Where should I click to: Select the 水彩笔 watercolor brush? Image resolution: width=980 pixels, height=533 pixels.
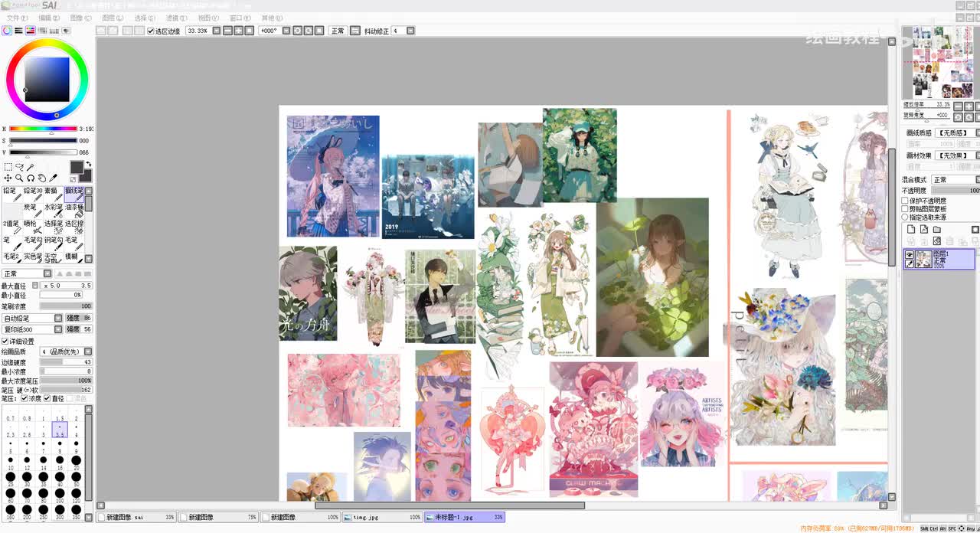point(53,211)
